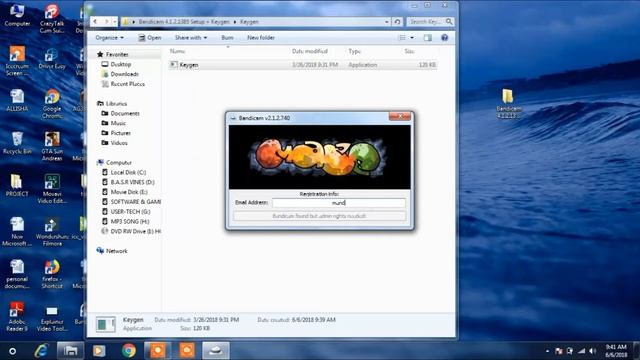Launch Adobe Reader 9 desktop shortcut
The height and width of the screenshot is (360, 640).
pyautogui.click(x=17, y=316)
